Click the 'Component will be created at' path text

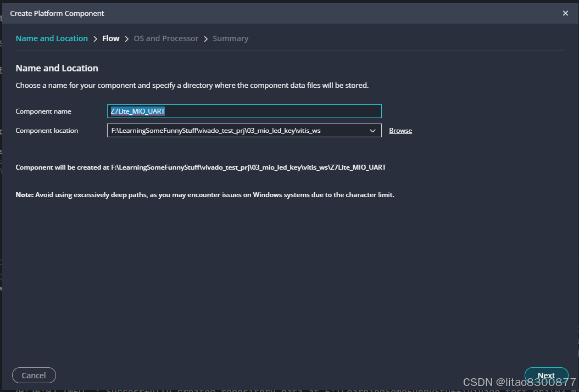pos(201,167)
